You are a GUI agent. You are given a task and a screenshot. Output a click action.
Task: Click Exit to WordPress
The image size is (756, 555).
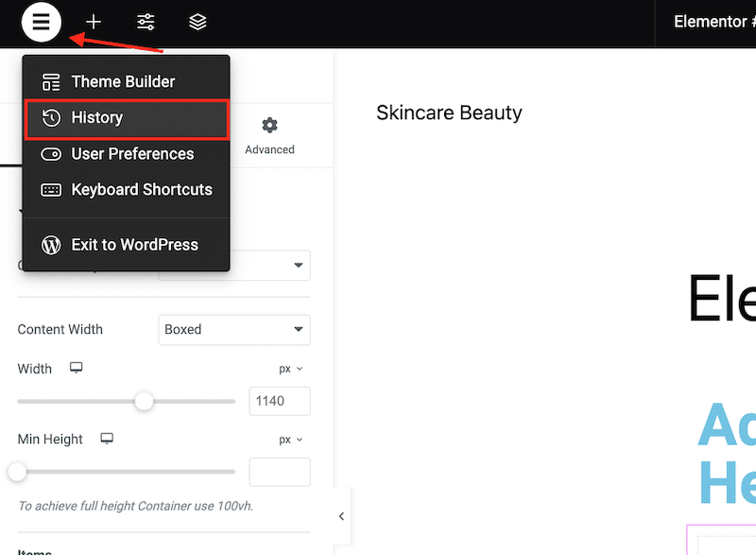(126, 245)
